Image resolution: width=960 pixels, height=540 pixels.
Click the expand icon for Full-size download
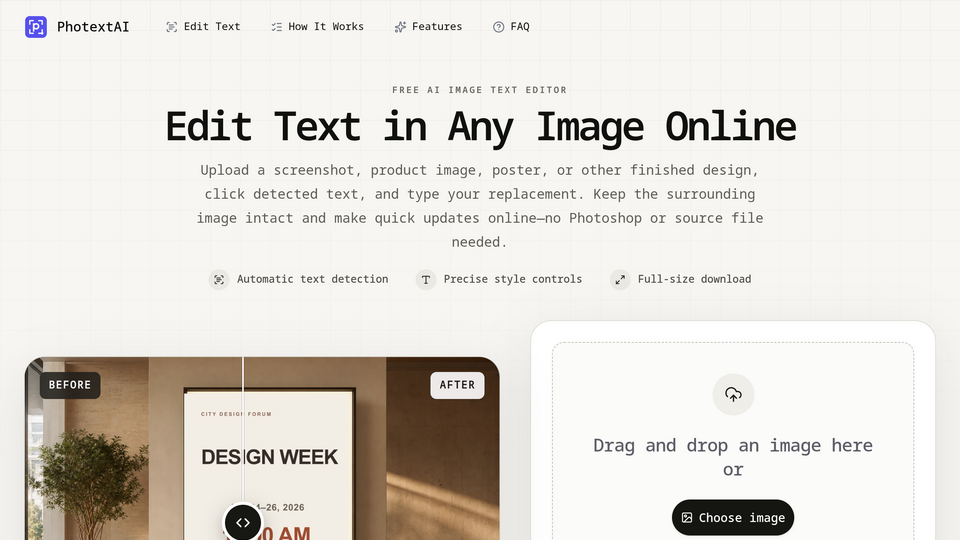coord(620,280)
